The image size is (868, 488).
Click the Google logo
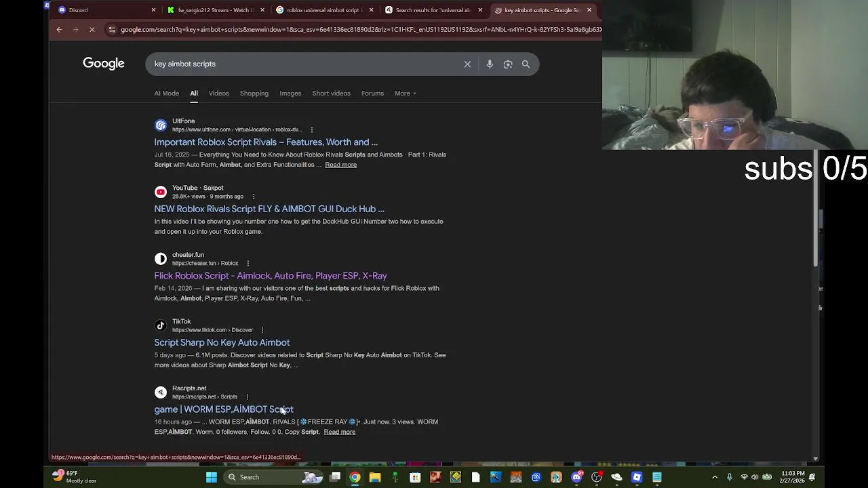104,63
